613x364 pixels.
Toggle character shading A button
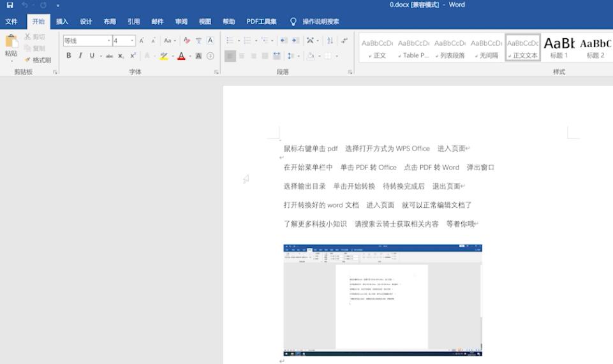pyautogui.click(x=198, y=56)
